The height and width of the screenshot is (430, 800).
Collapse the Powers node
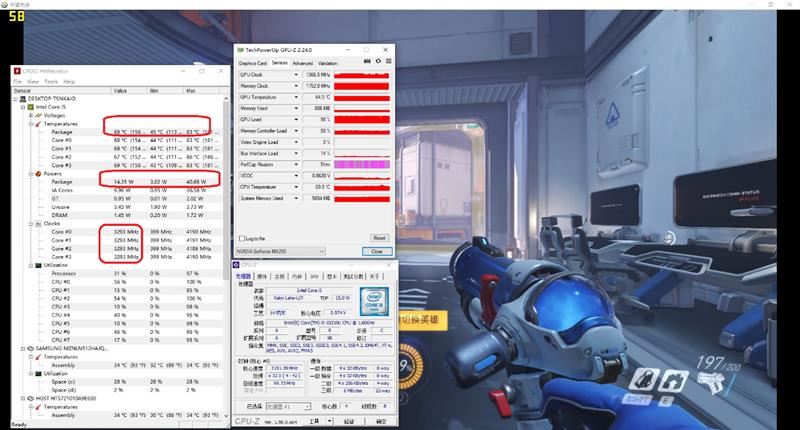coord(31,174)
